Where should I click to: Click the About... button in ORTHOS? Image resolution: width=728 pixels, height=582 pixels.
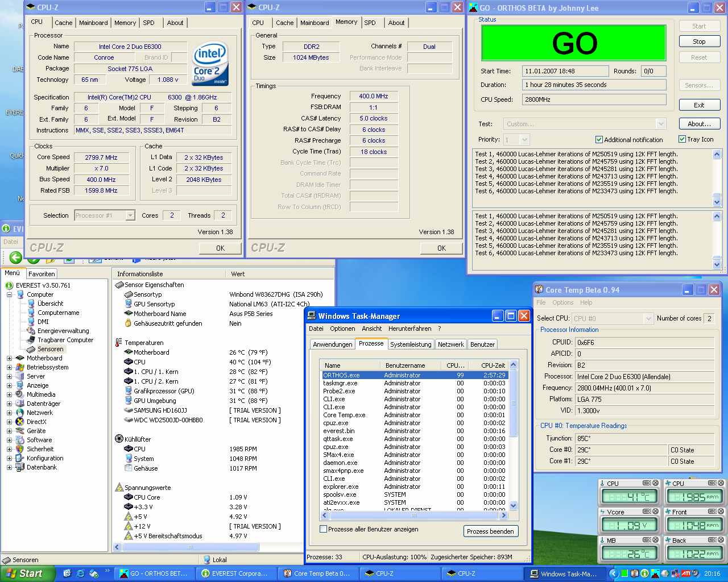[699, 123]
